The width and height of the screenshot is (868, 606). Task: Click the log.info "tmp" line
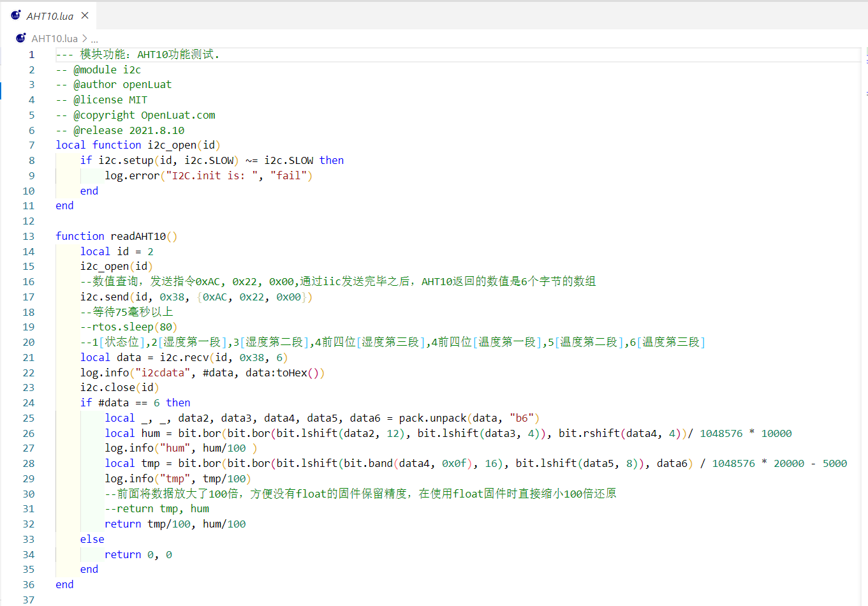178,479
